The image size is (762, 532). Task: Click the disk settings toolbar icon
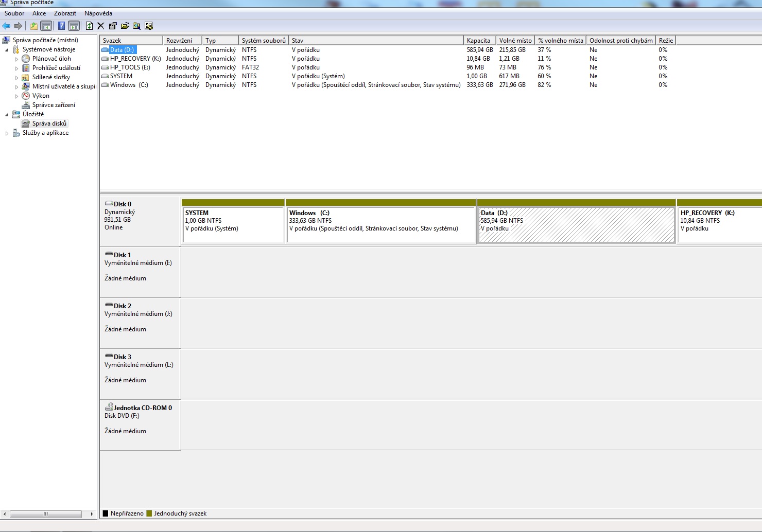[149, 26]
